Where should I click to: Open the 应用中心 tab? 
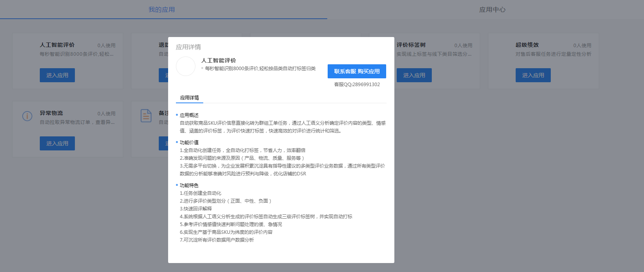click(492, 10)
